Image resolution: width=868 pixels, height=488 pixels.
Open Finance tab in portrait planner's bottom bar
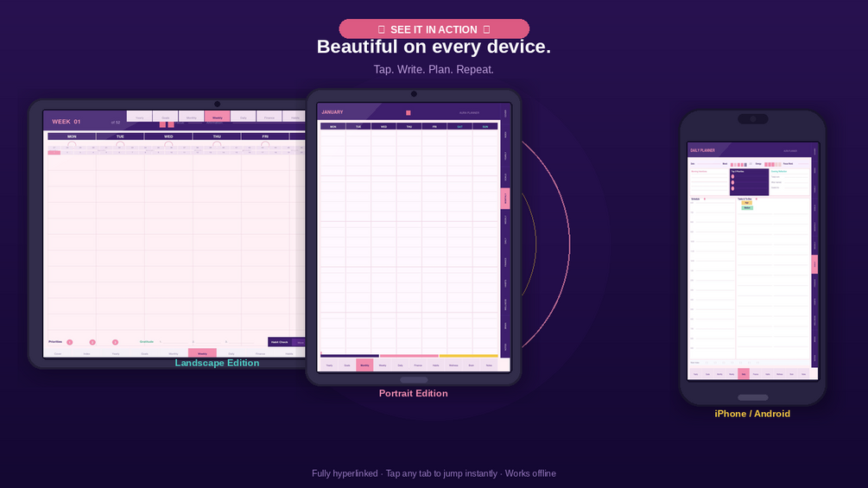click(x=418, y=365)
